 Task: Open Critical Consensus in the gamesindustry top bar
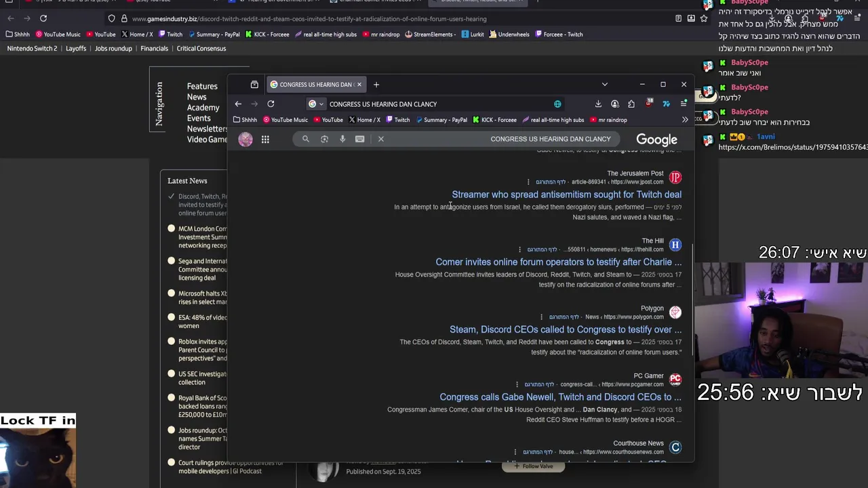click(201, 49)
